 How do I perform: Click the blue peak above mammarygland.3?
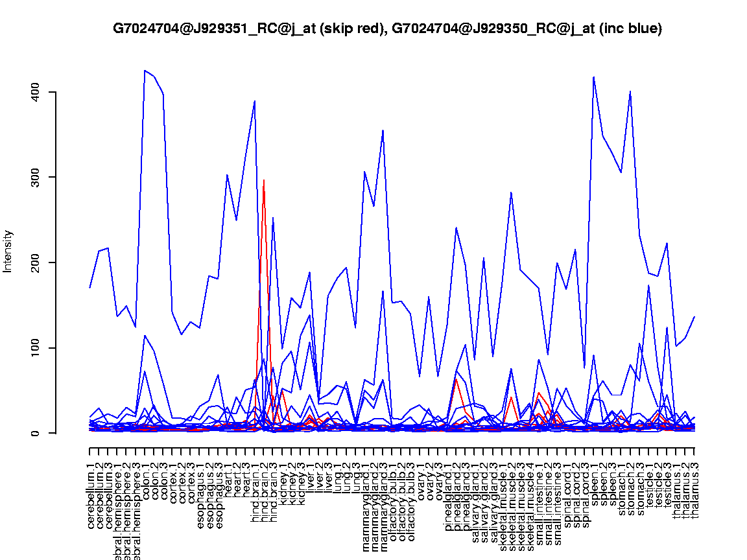pos(383,130)
